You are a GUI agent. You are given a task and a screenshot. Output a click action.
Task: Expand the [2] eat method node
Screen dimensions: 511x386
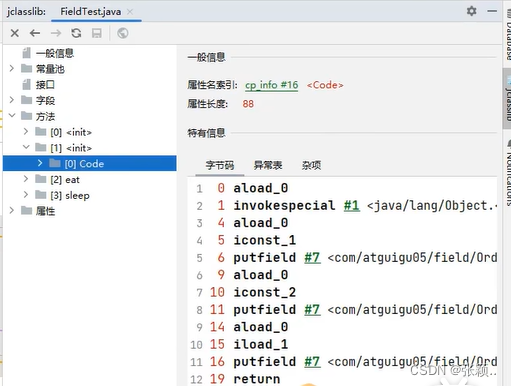(26, 179)
